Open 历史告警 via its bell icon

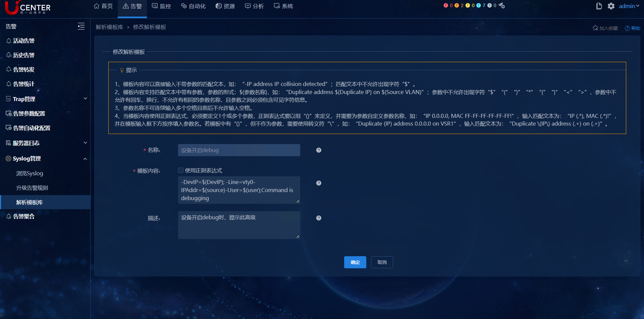coord(9,55)
